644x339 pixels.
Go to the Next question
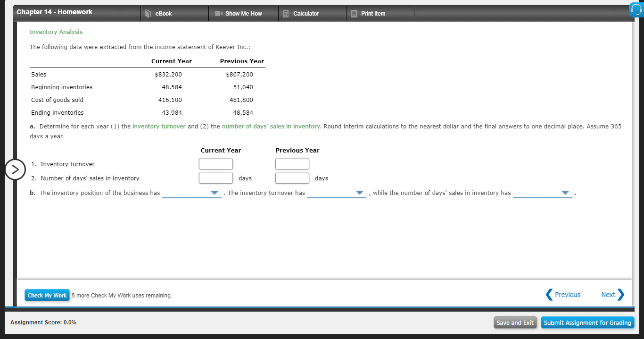pos(612,295)
